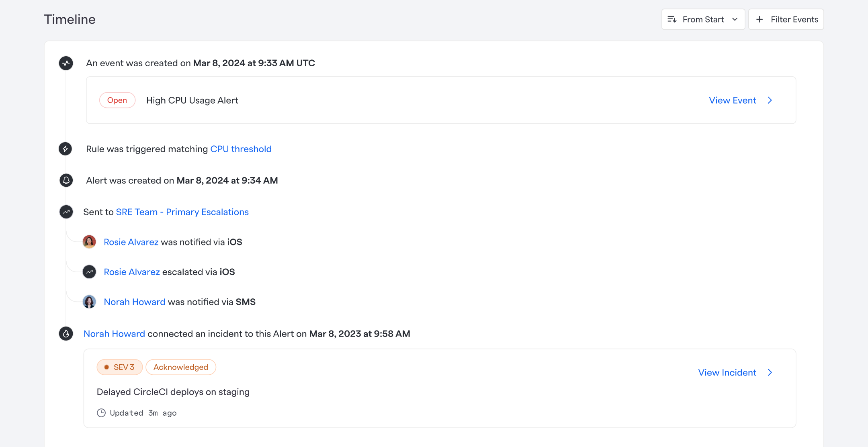Click the sent-to escalation arrow icon
Screen dimensions: 868x447
(x=66, y=212)
